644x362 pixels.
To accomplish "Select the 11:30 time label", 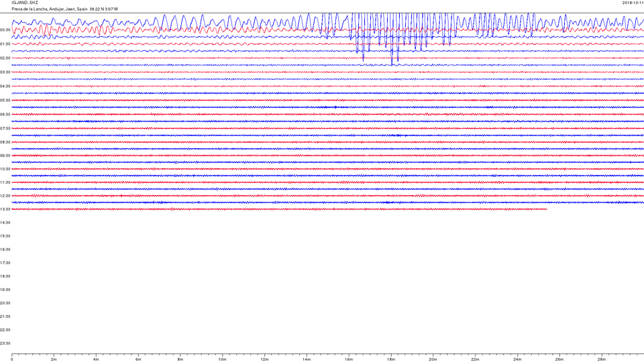I will (x=5, y=182).
